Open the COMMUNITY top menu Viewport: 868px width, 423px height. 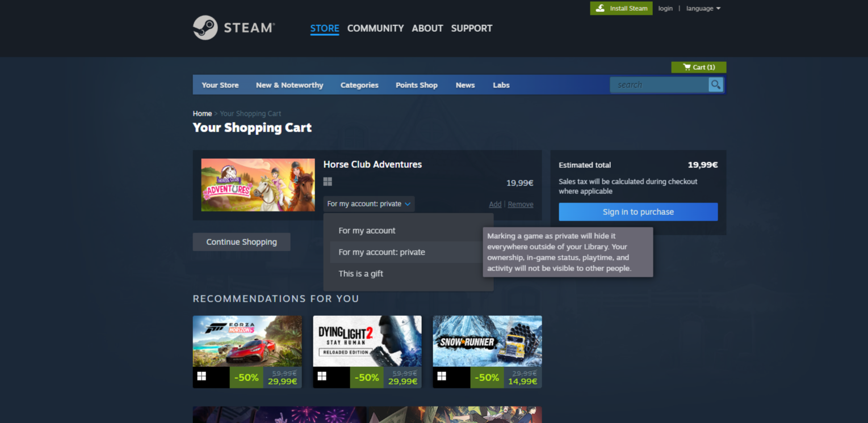(x=375, y=28)
